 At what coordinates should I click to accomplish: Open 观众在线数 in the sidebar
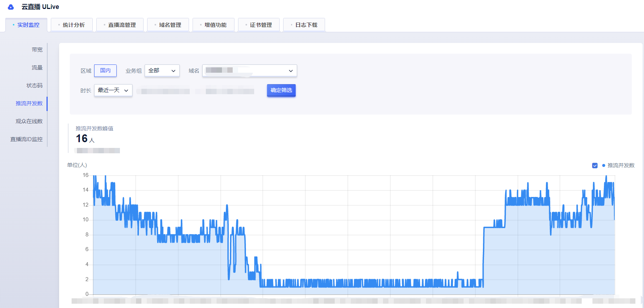(29, 121)
